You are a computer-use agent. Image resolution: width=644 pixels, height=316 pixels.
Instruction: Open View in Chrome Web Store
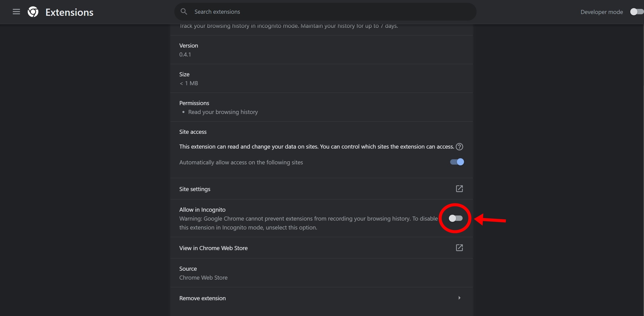point(213,248)
